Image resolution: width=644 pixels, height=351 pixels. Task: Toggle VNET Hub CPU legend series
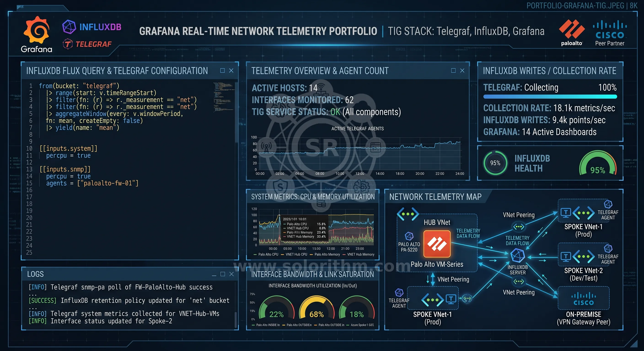pos(294,255)
